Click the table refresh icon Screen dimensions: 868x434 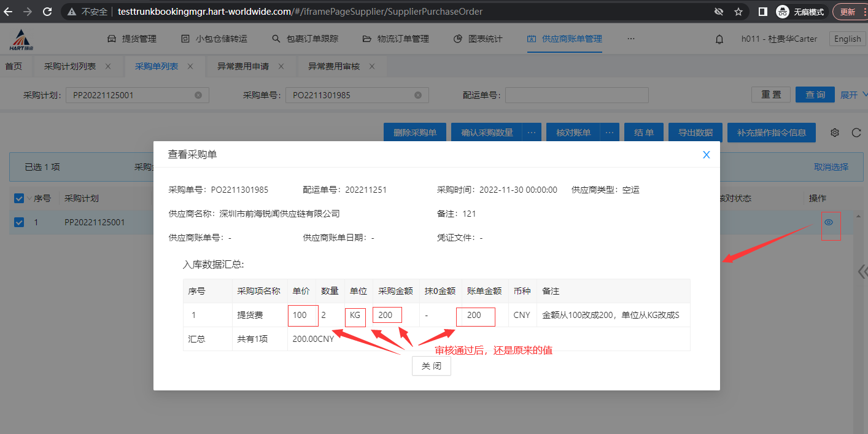pos(856,133)
